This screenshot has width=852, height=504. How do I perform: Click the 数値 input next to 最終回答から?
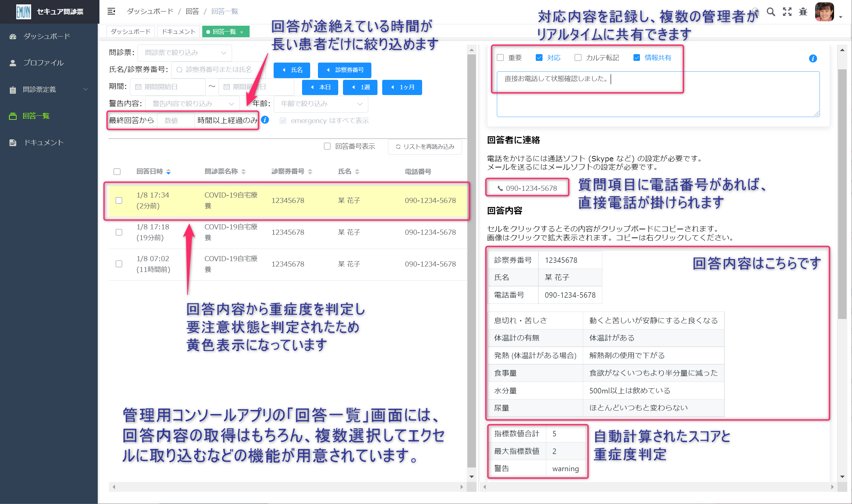tap(176, 120)
